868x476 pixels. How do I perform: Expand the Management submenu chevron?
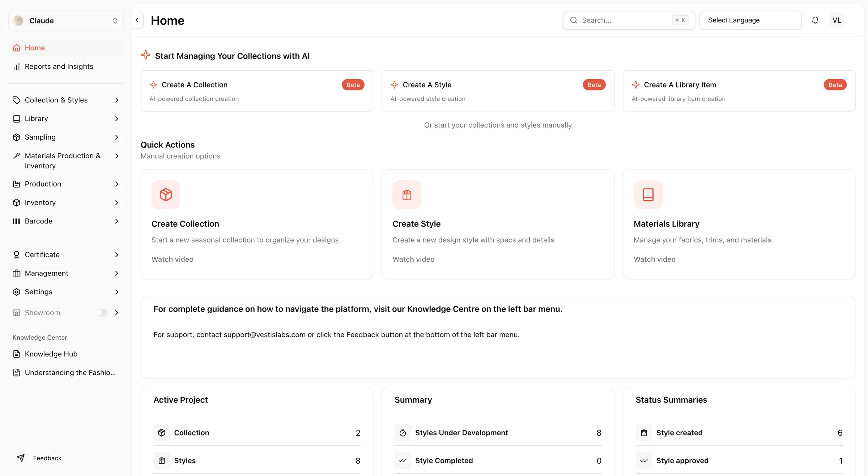point(116,273)
